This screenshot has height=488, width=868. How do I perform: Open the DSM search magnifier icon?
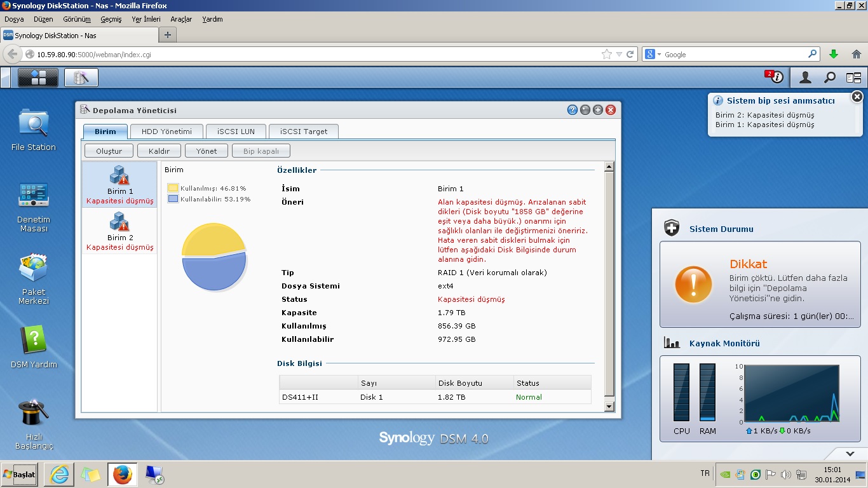pos(830,78)
